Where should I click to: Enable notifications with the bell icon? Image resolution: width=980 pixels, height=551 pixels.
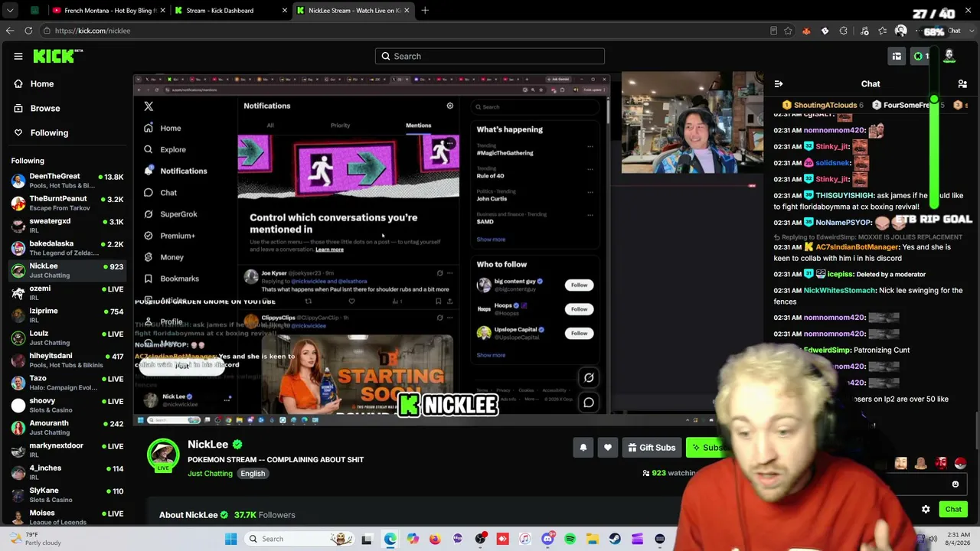point(583,448)
